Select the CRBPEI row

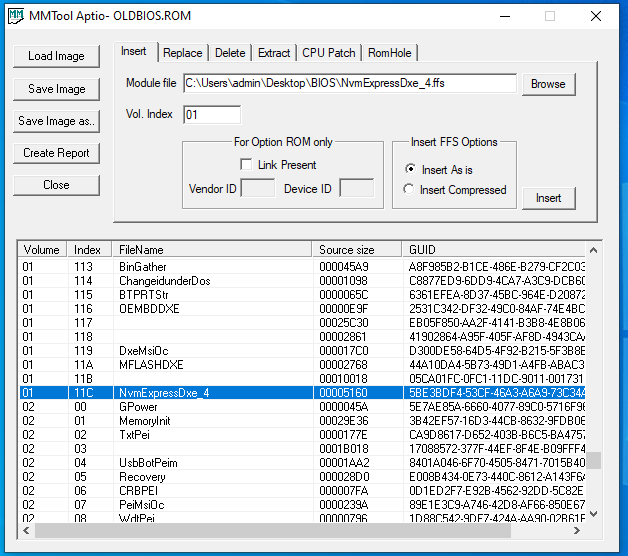tap(302, 491)
